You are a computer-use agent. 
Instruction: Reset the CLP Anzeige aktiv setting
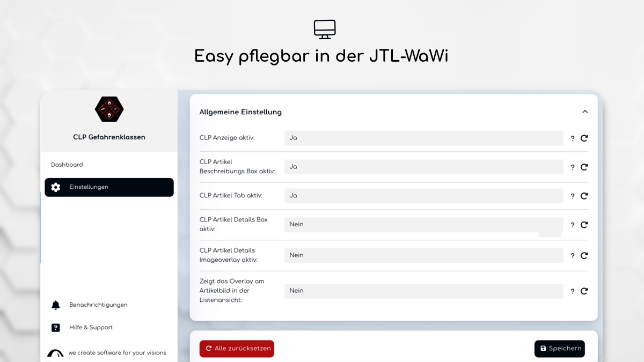pos(584,138)
